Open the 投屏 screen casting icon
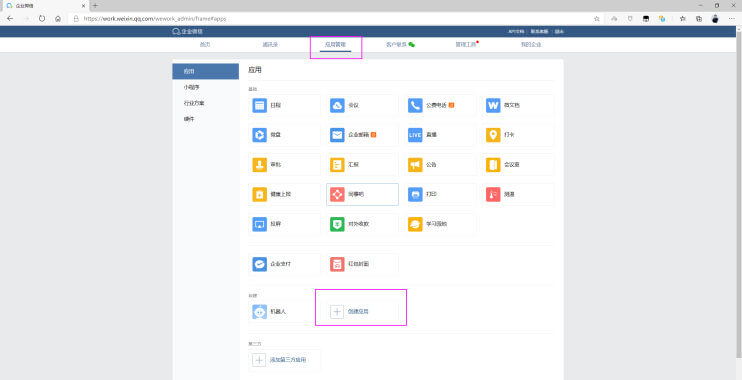Screen dimensions: 742x380 (x=259, y=224)
